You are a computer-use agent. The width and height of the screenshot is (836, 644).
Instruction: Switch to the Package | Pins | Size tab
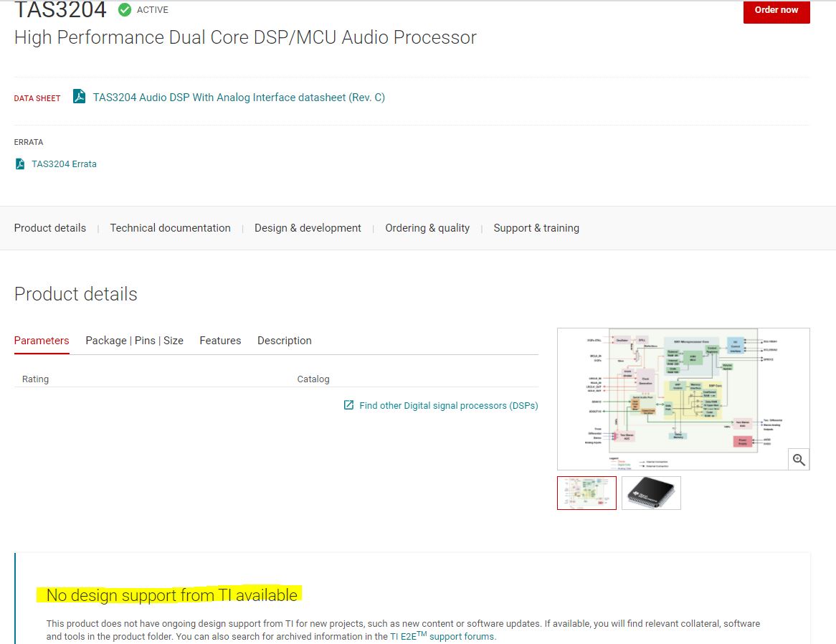(x=134, y=340)
